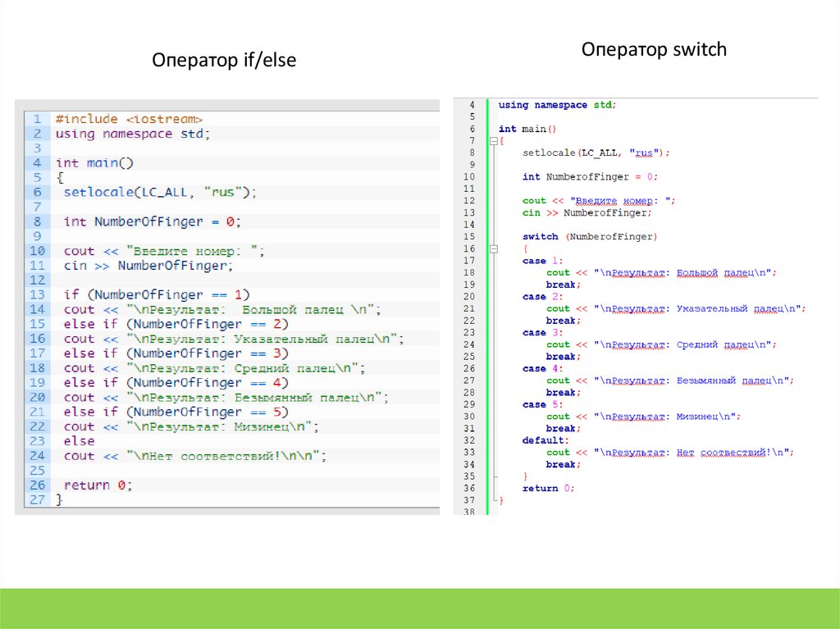Select 'int NumberOfFinger = 0;' in the if/else code
Screen dimensions: 840x629
point(152,221)
